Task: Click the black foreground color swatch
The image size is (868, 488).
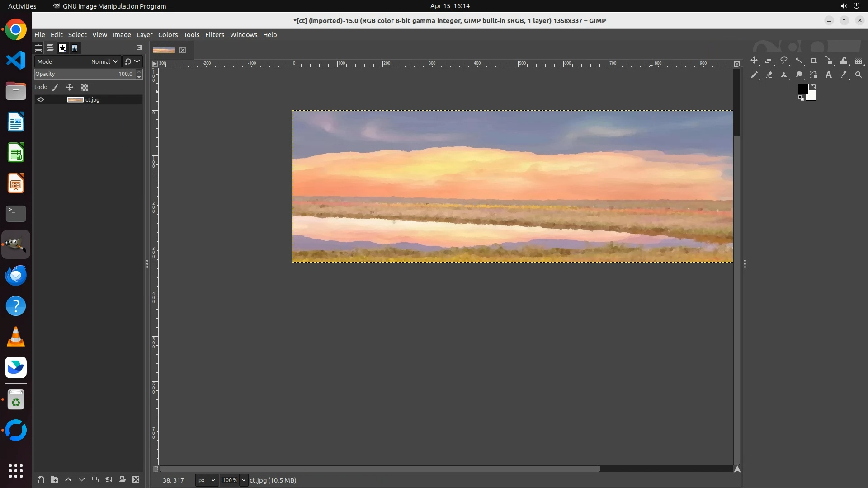Action: [803, 89]
